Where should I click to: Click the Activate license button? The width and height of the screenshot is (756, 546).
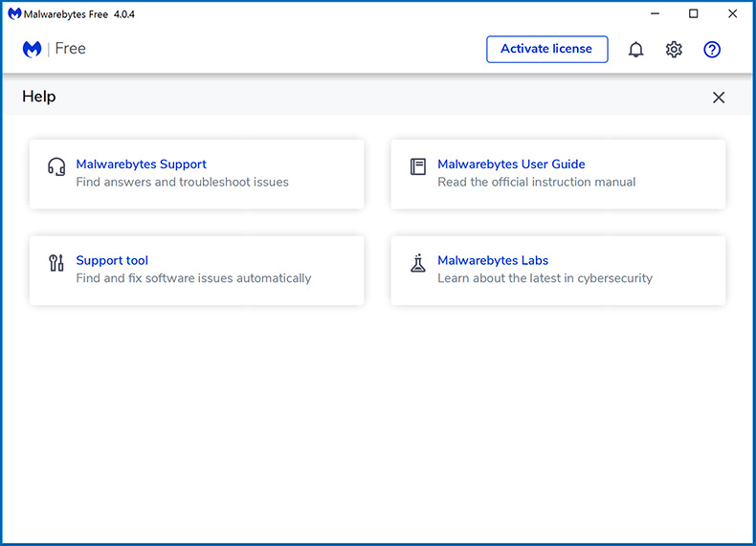point(546,49)
